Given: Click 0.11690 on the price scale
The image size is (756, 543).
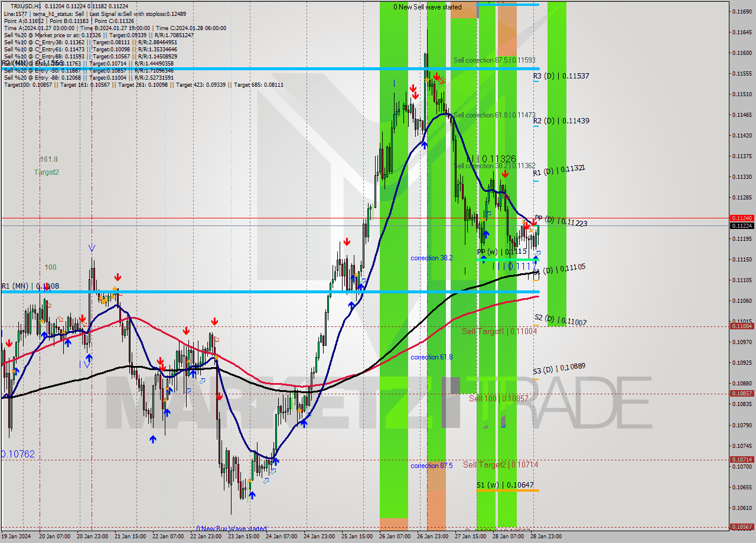Looking at the screenshot, I should click(x=742, y=11).
